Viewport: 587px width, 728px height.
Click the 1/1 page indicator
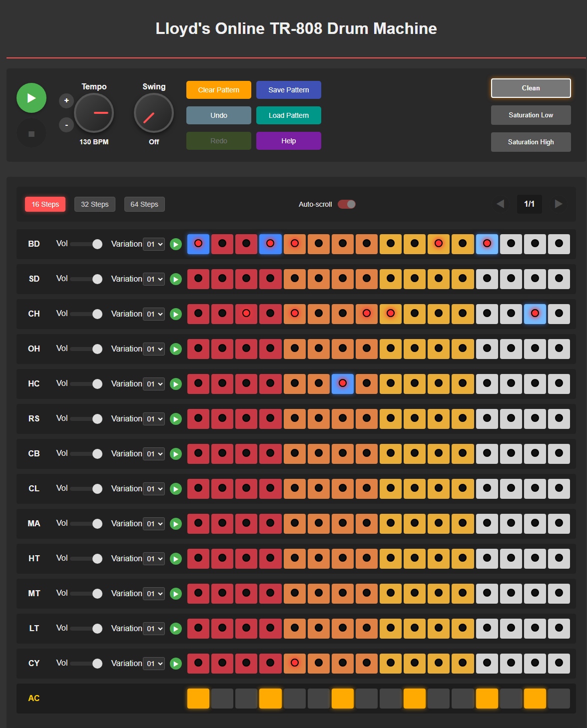click(530, 204)
